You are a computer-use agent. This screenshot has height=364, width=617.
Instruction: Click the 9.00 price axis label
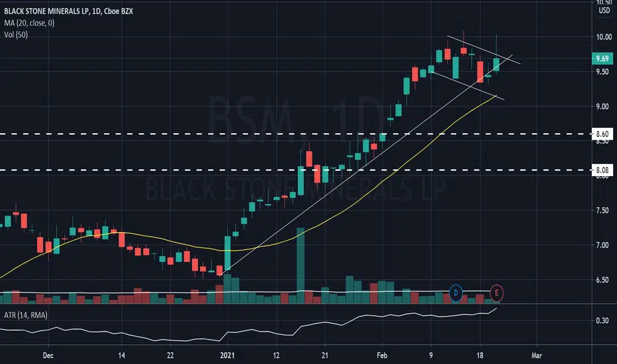coord(602,107)
